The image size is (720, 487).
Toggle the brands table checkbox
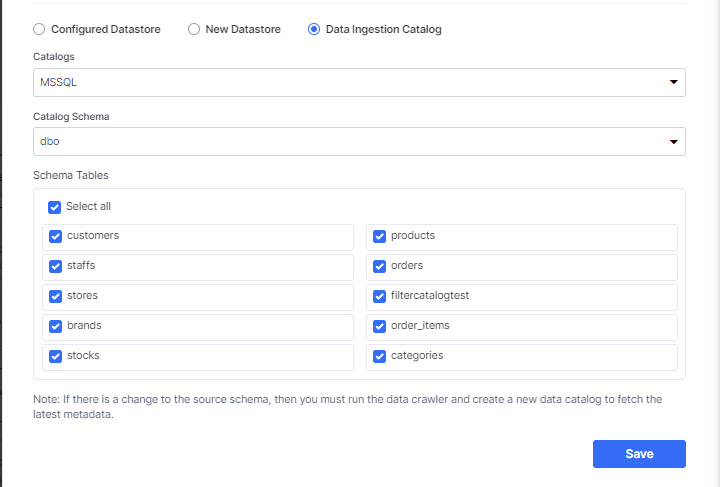click(56, 326)
